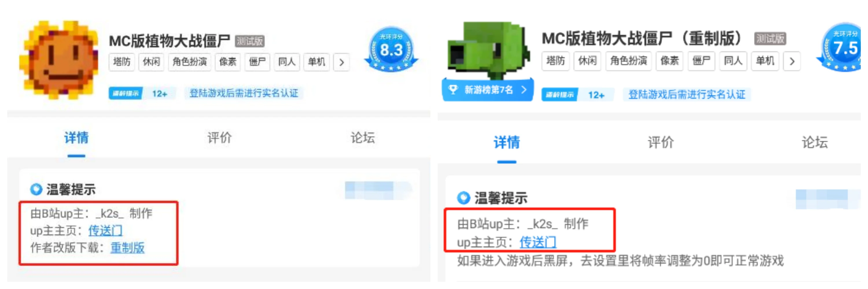Open the 新游榜第7名 ranking banner
Viewport: 868px width, 289px height.
tap(488, 90)
